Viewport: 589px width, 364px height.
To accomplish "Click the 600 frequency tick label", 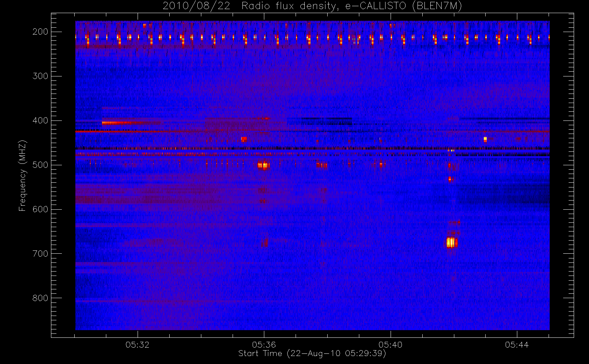I will pyautogui.click(x=40, y=209).
